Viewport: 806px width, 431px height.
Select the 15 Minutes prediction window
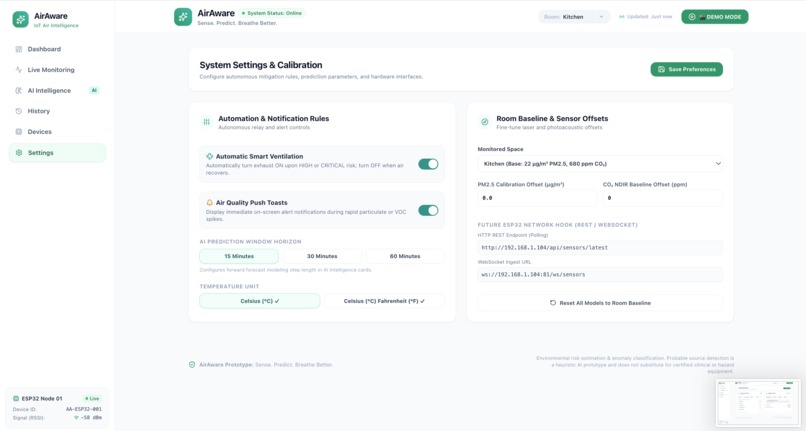[x=239, y=256]
